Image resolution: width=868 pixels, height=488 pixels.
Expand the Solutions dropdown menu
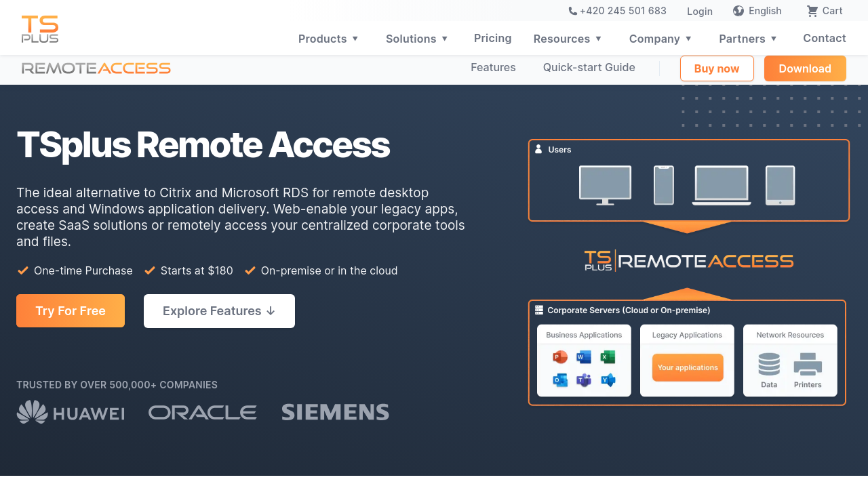(x=417, y=39)
